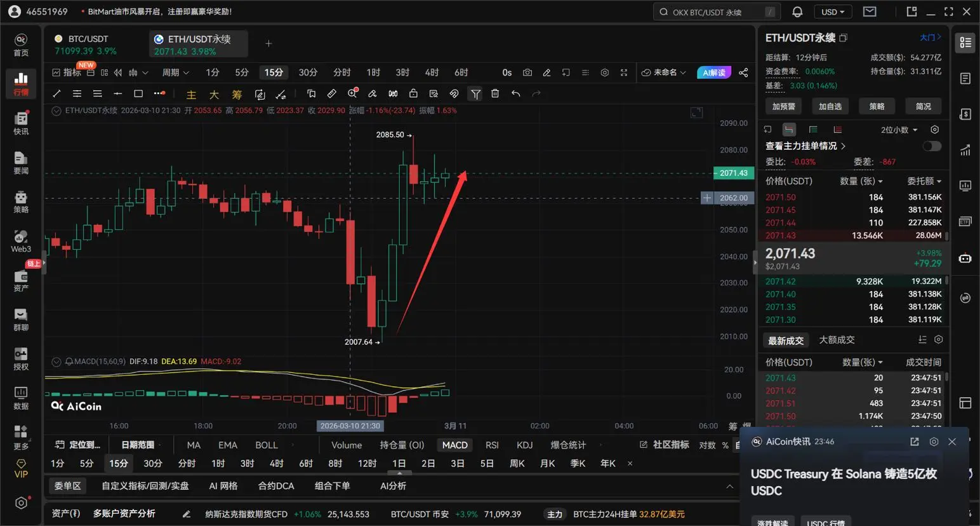
Task: Open order book settings hexagon icon
Action: [x=934, y=130]
